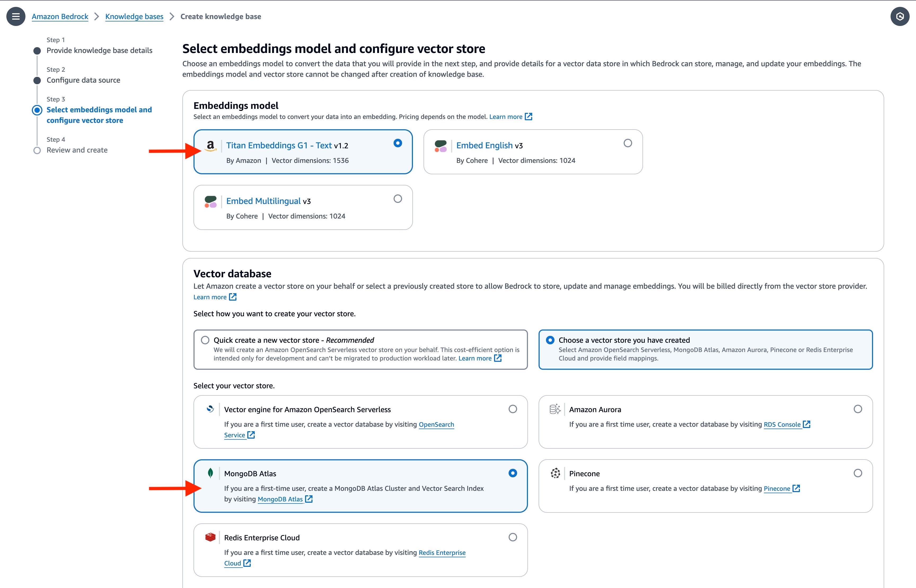Click the top-right hexagon settings icon

900,16
